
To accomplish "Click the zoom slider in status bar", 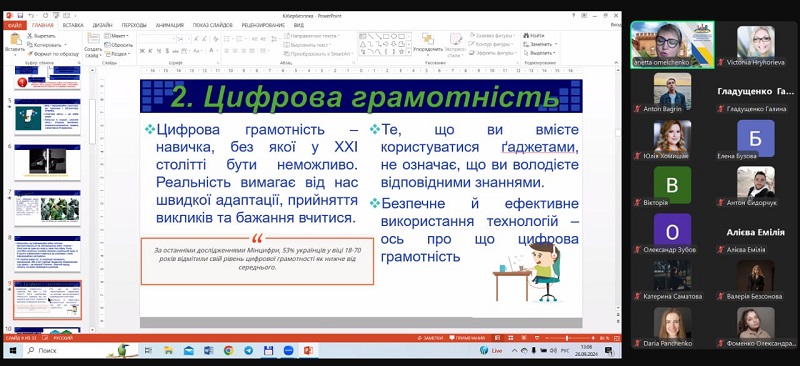I will (567, 338).
